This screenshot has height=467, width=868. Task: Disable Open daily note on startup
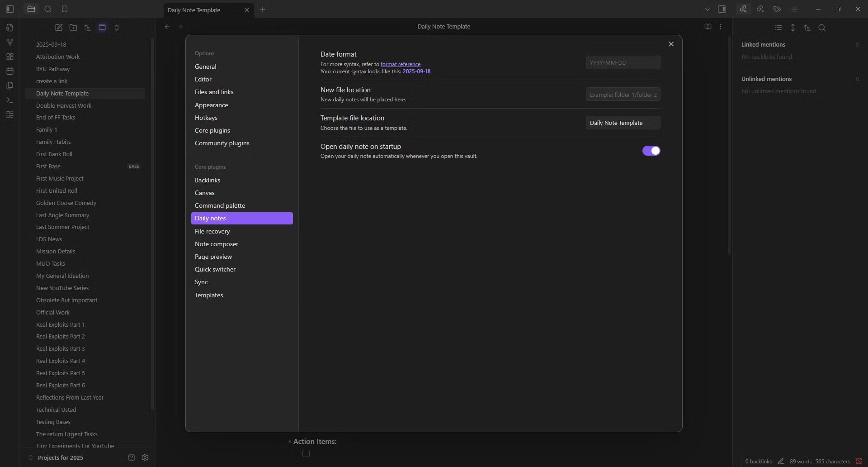(651, 151)
